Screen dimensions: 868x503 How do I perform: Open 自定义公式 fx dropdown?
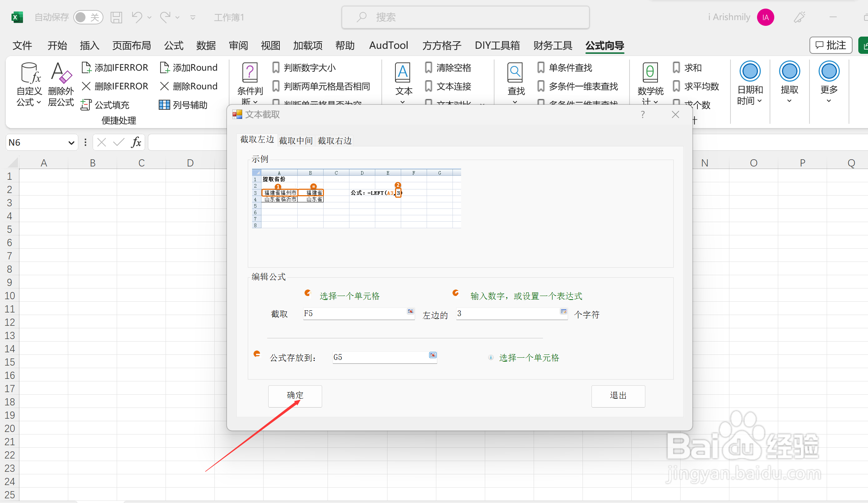[x=29, y=85]
